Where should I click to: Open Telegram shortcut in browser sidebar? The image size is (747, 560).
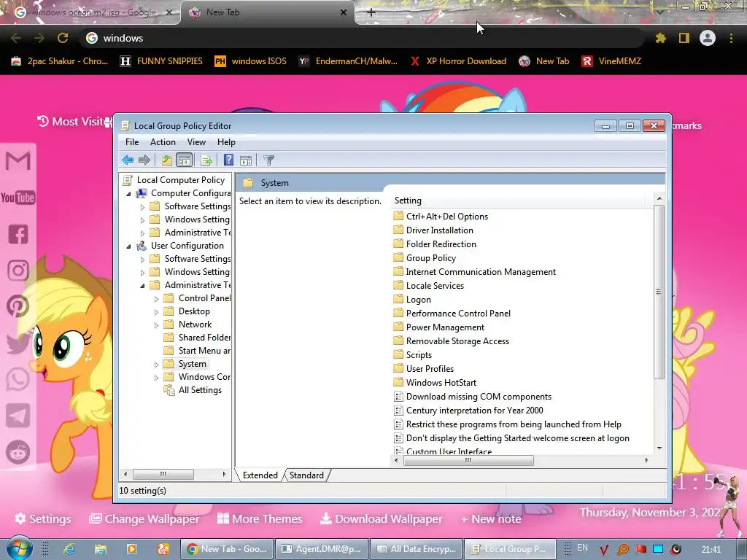tap(18, 416)
